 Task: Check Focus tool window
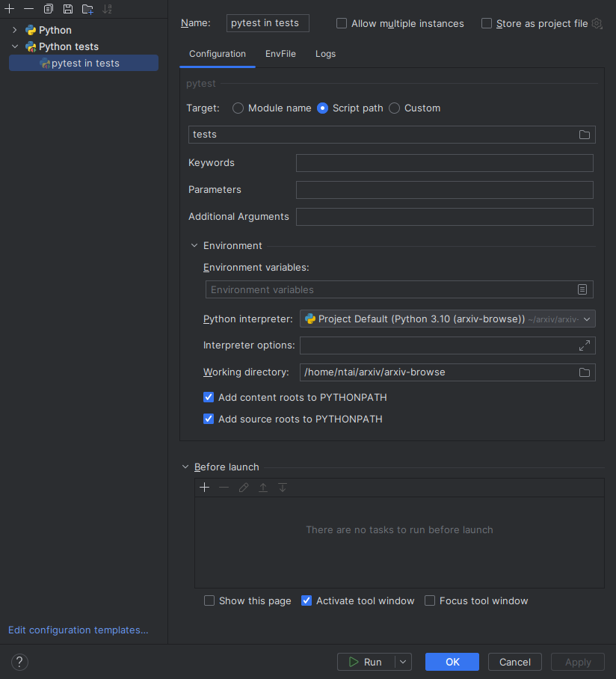[x=430, y=600]
